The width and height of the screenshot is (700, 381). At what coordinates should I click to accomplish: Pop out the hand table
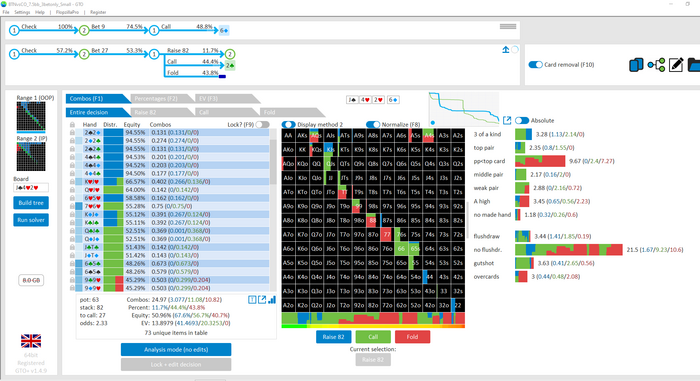(262, 300)
